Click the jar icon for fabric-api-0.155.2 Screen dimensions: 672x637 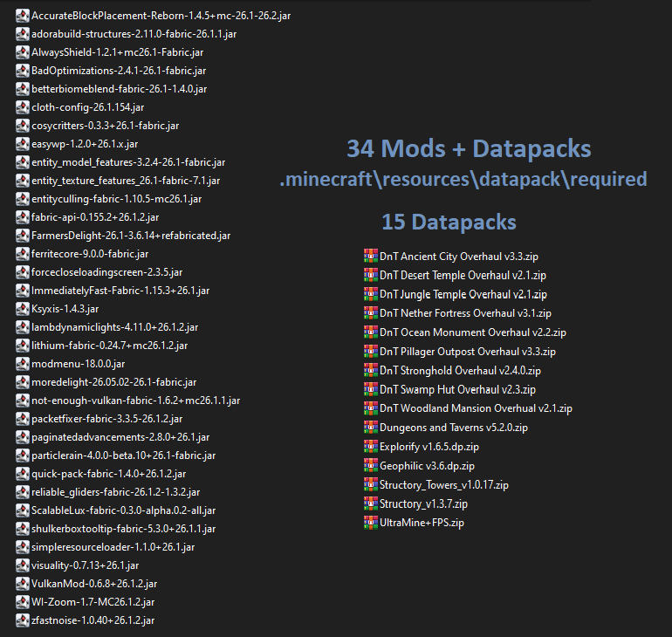23,217
